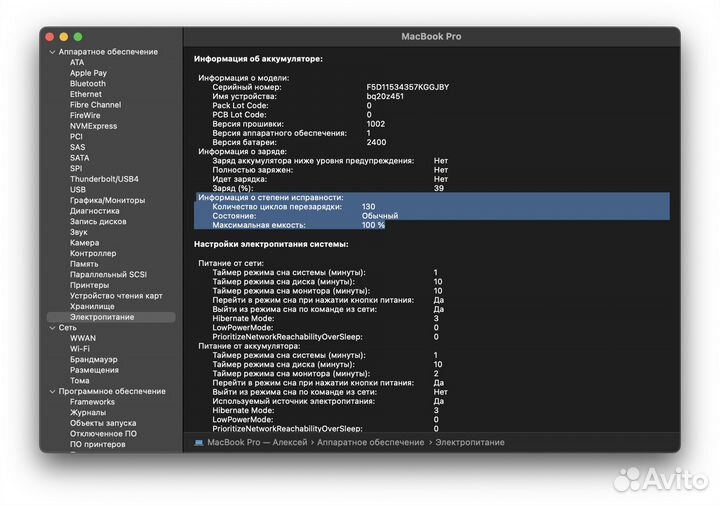Open Брандмауэр under network section

click(93, 359)
